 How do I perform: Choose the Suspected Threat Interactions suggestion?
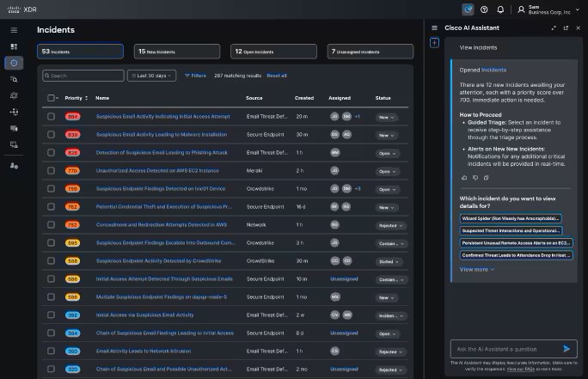pyautogui.click(x=511, y=230)
